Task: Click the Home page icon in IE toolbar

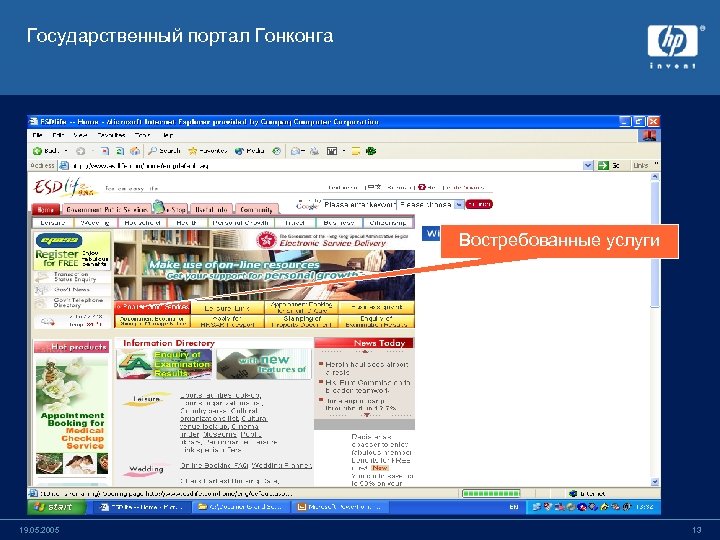Action: click(135, 151)
